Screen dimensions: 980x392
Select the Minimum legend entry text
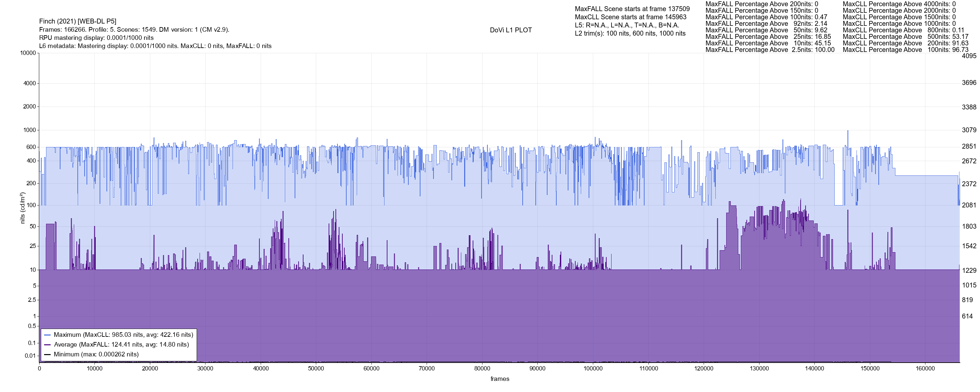[x=96, y=354]
